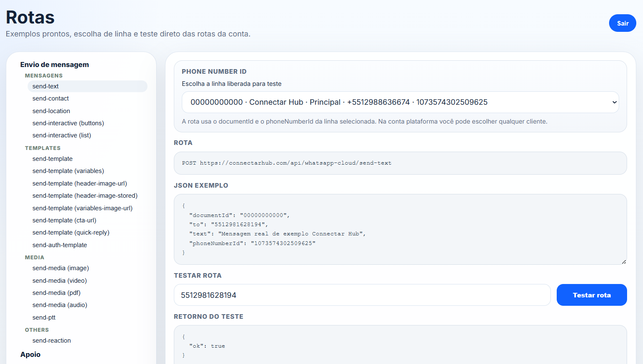Click the POST route URL box
This screenshot has width=643, height=364.
[400, 163]
